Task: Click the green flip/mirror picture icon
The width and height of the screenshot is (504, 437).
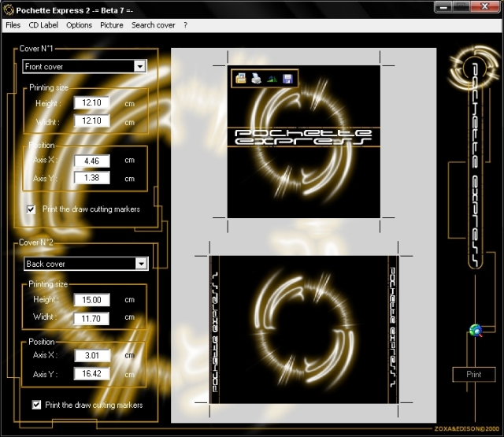Action: [272, 79]
